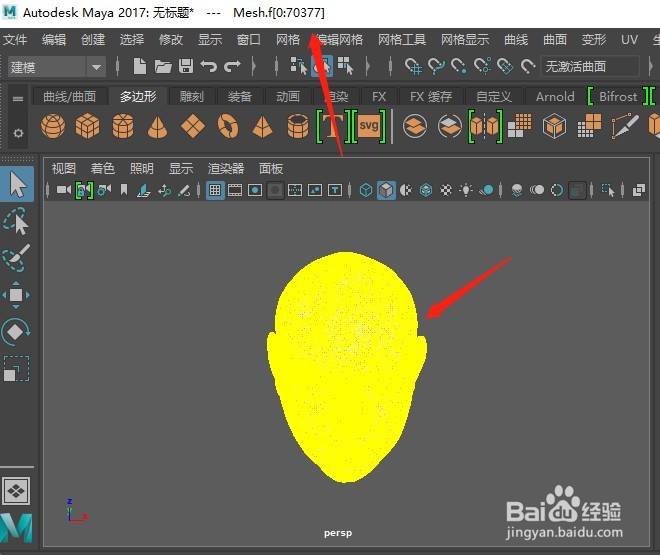Activate the Lasso Select tool
Viewport: 660px width, 555px height.
(16, 221)
